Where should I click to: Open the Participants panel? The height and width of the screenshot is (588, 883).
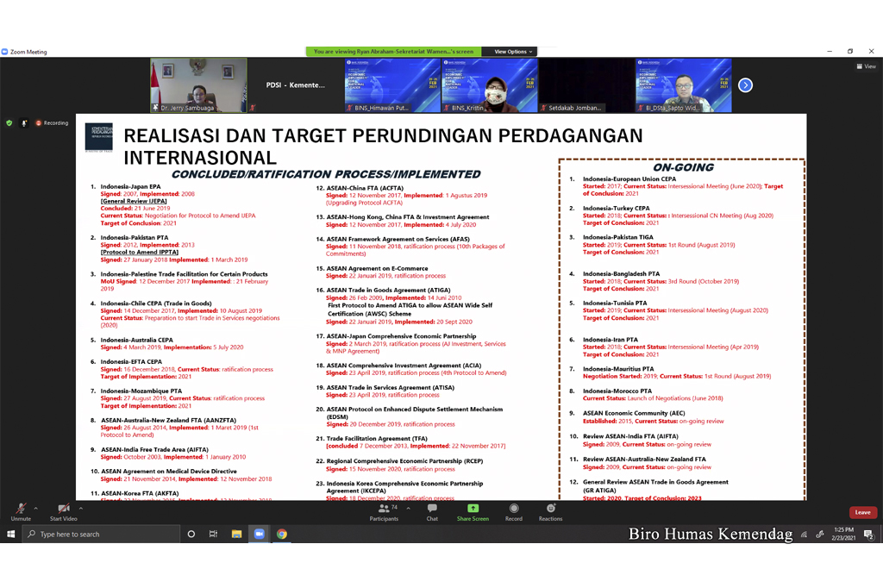384,512
